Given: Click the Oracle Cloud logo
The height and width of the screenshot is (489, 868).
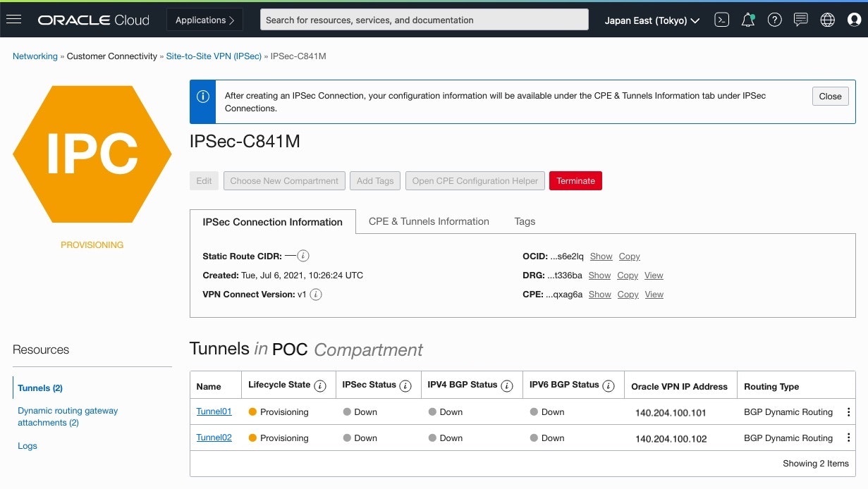Looking at the screenshot, I should click(93, 20).
